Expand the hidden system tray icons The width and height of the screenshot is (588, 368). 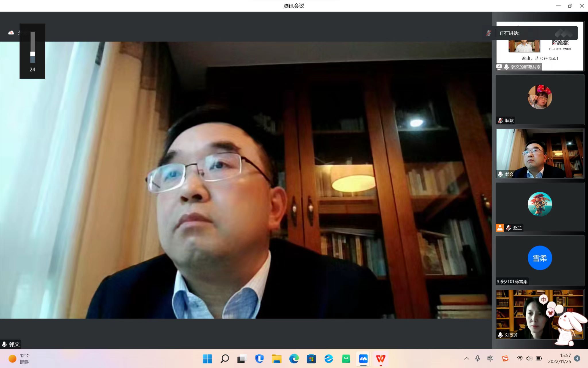point(467,358)
